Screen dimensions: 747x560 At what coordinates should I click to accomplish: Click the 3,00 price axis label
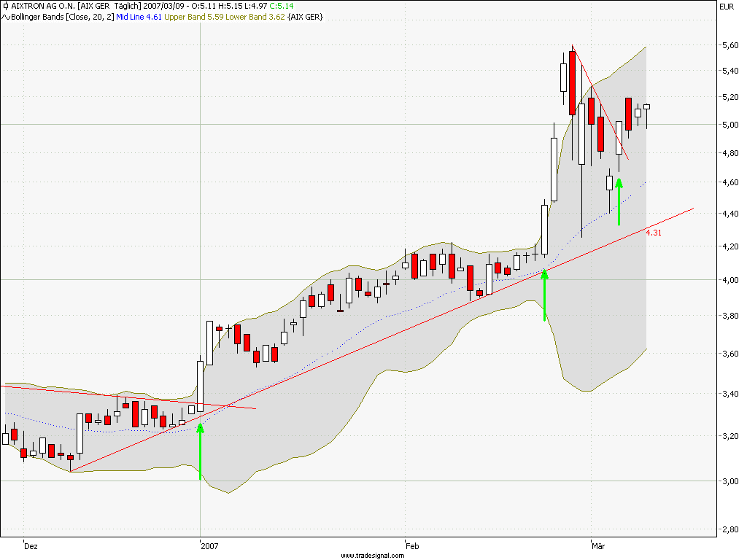pyautogui.click(x=730, y=481)
